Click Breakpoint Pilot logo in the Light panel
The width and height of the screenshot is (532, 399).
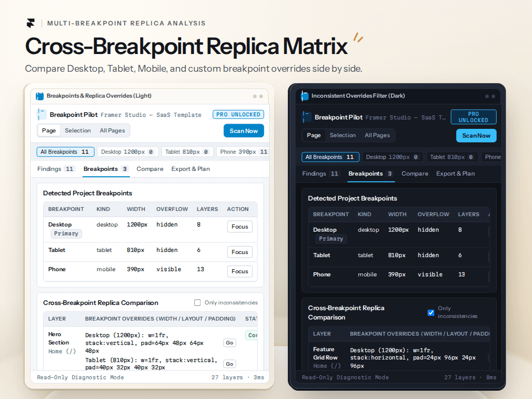[x=42, y=115]
